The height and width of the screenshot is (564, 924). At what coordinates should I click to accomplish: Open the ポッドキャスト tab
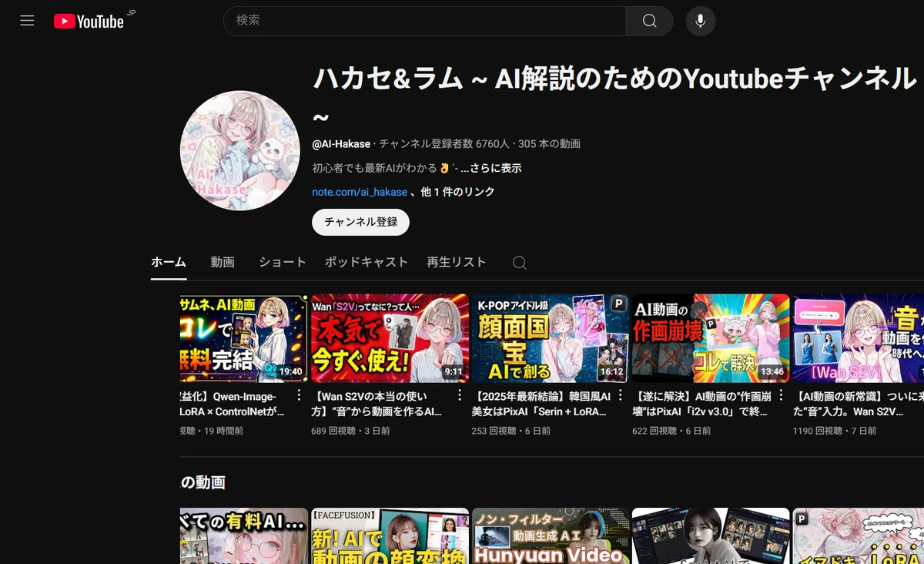[x=367, y=262]
